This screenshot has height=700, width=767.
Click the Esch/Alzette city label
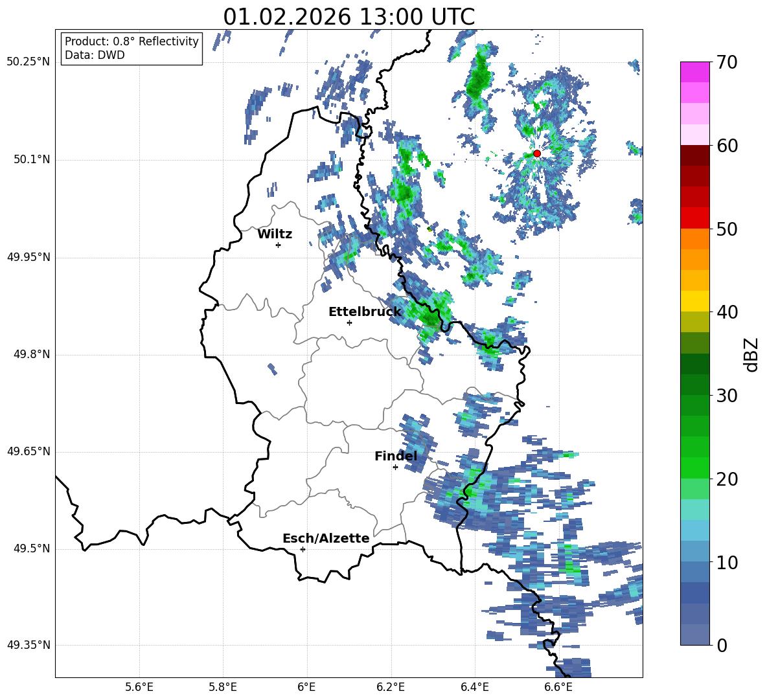pos(326,539)
